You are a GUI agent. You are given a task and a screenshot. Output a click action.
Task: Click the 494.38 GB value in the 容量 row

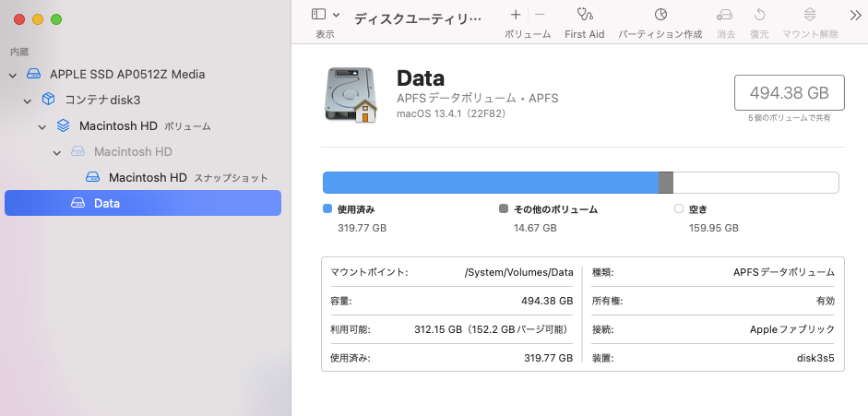[x=547, y=301]
